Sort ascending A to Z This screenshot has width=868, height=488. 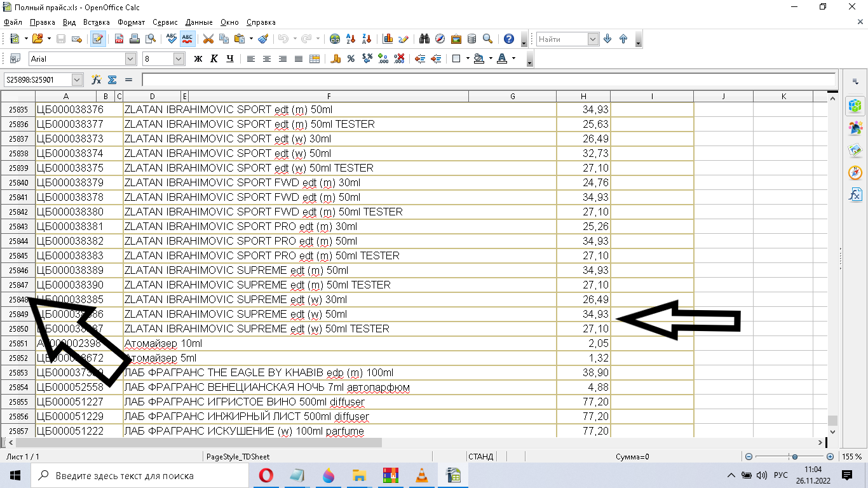pyautogui.click(x=351, y=39)
